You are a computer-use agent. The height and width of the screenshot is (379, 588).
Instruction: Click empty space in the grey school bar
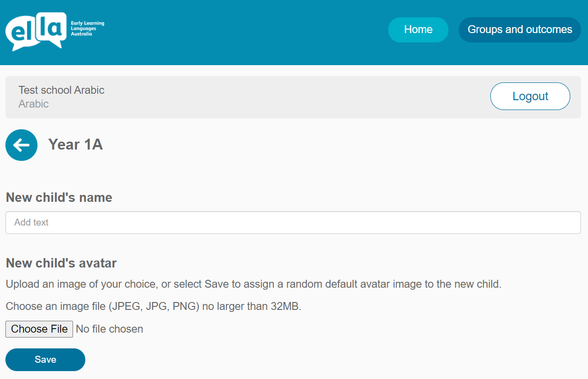point(296,97)
